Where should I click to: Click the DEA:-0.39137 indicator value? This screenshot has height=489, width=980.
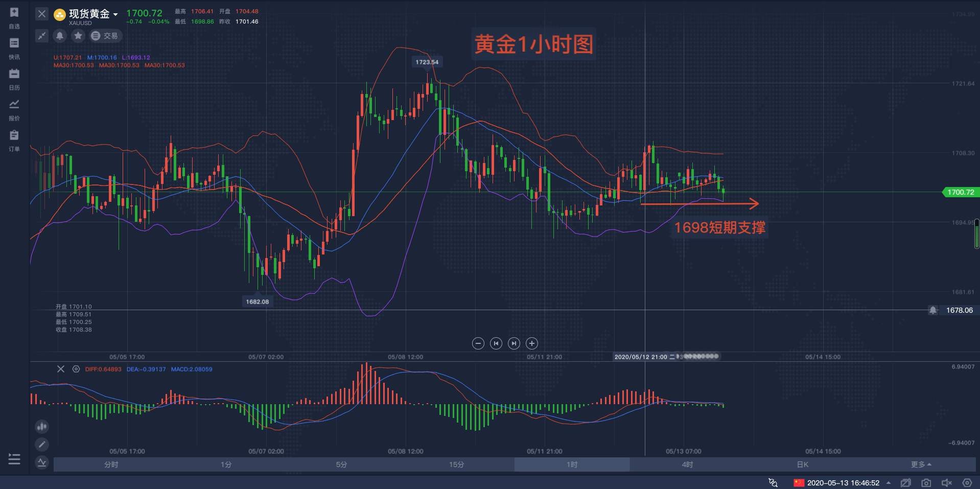(146, 369)
